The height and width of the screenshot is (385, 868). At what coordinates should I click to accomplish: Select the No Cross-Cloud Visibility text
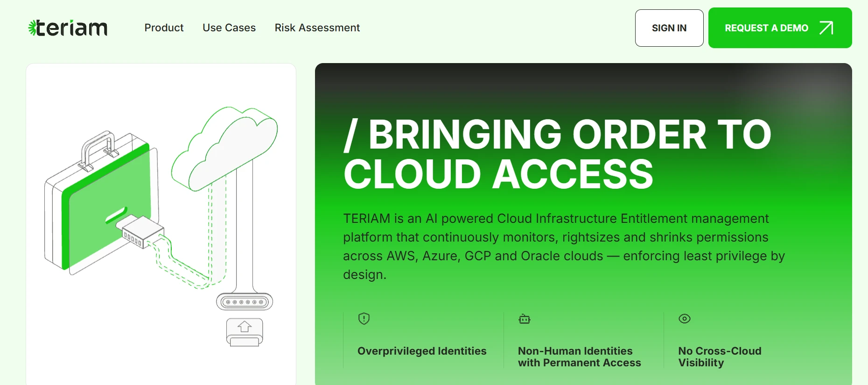point(720,357)
